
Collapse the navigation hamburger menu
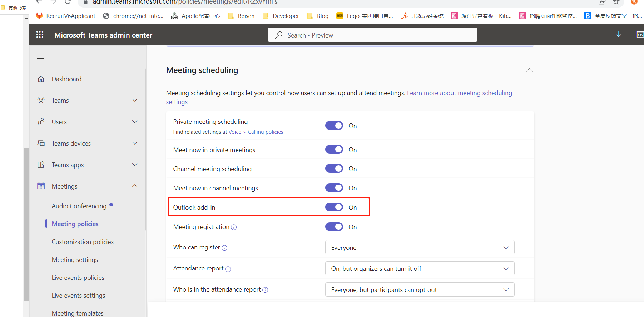(41, 57)
